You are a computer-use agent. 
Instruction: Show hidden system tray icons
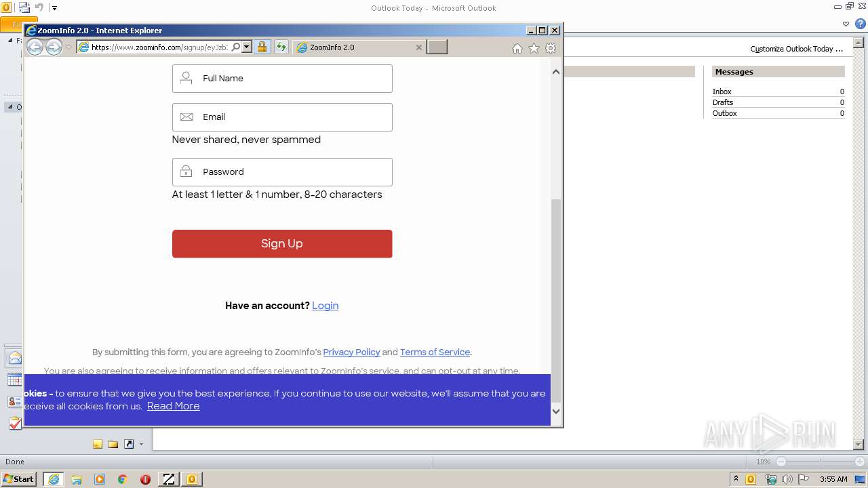coord(736,479)
